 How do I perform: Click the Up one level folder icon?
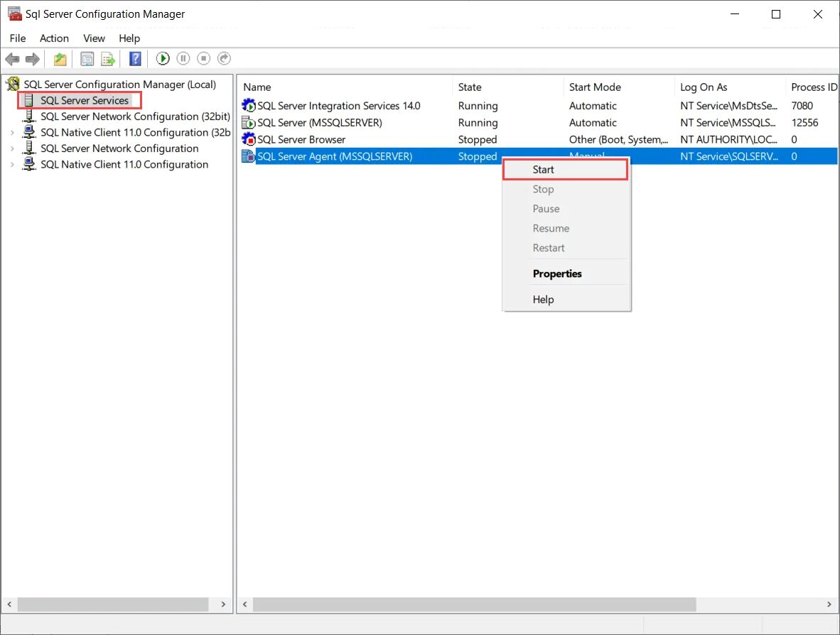pos(60,59)
